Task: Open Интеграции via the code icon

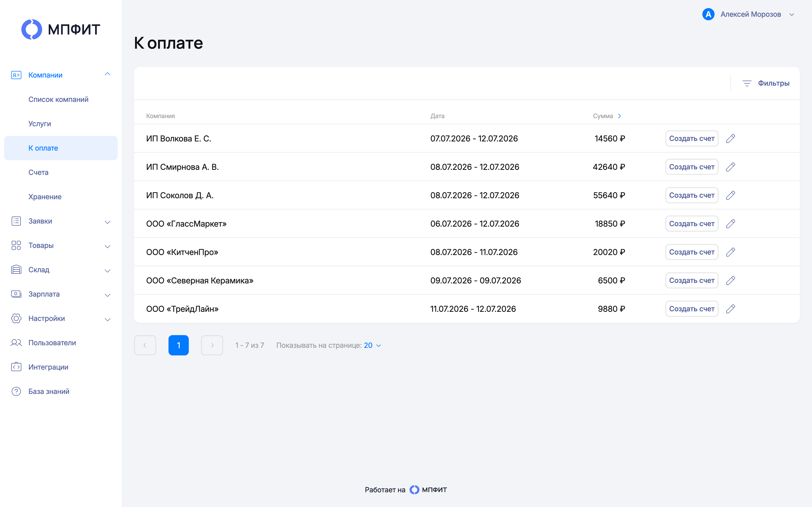Action: pyautogui.click(x=16, y=367)
